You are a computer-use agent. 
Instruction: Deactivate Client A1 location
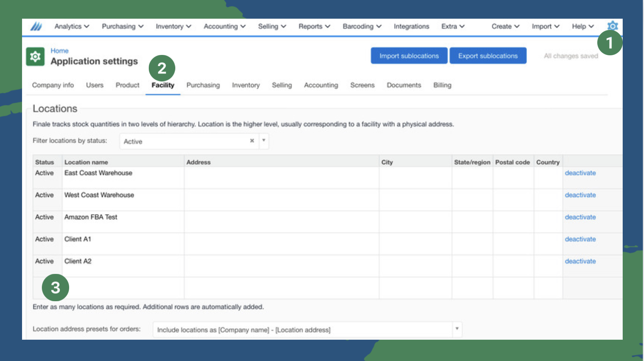(x=580, y=239)
